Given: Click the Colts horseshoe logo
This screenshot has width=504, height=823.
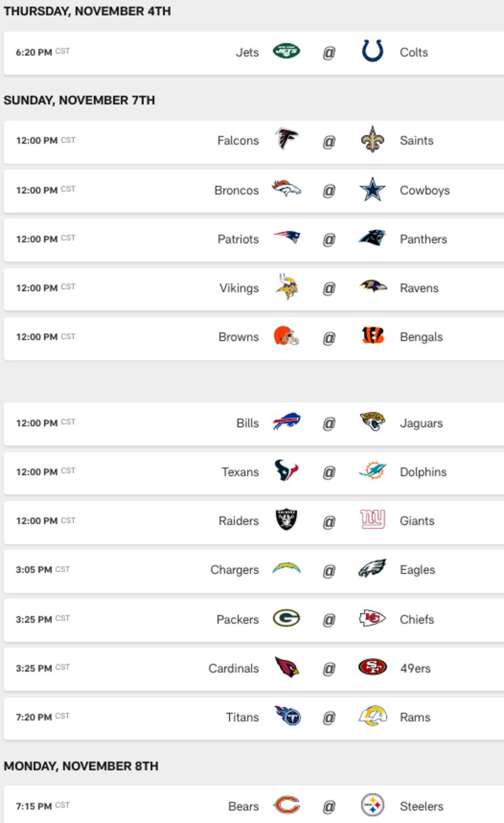Looking at the screenshot, I should point(372,52).
